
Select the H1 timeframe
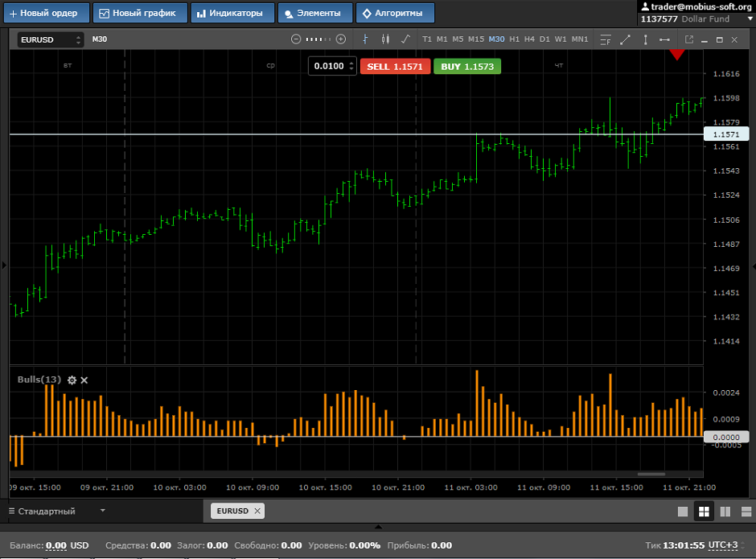(515, 39)
